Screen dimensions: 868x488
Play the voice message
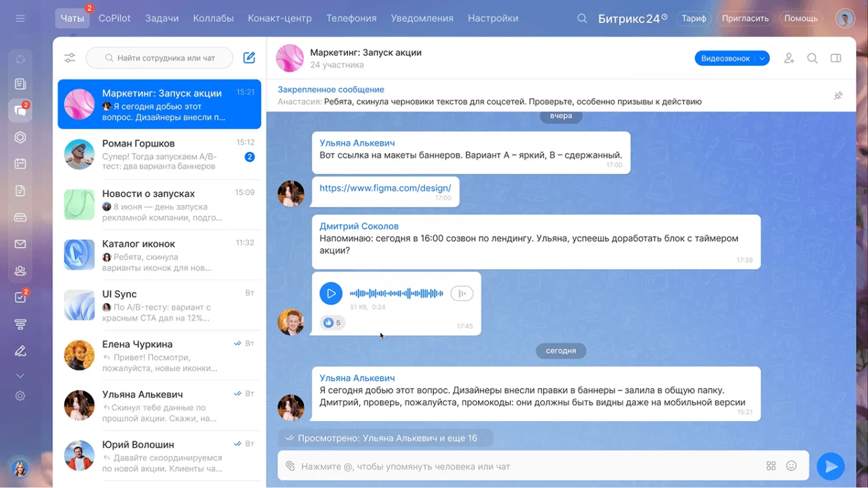331,293
